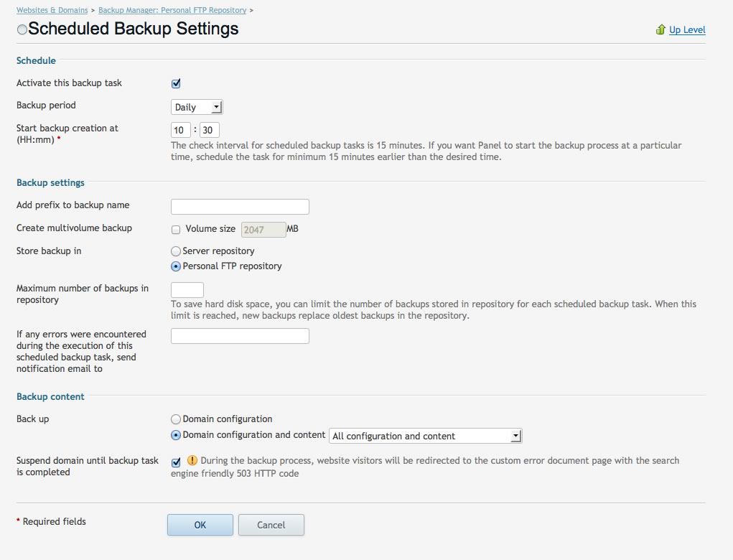Screen dimensions: 733x560
Task: Click Cancel to discard changes
Action: 271,525
